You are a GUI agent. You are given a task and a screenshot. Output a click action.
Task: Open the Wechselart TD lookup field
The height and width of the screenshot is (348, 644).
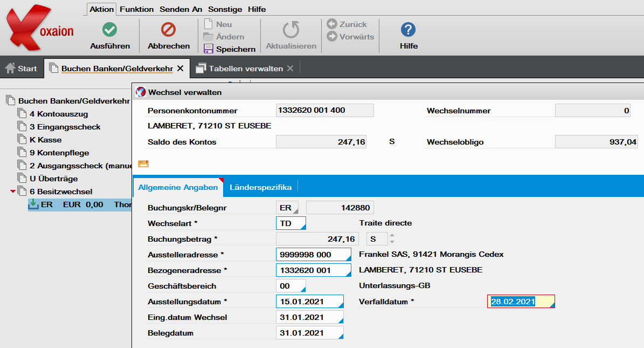(291, 223)
